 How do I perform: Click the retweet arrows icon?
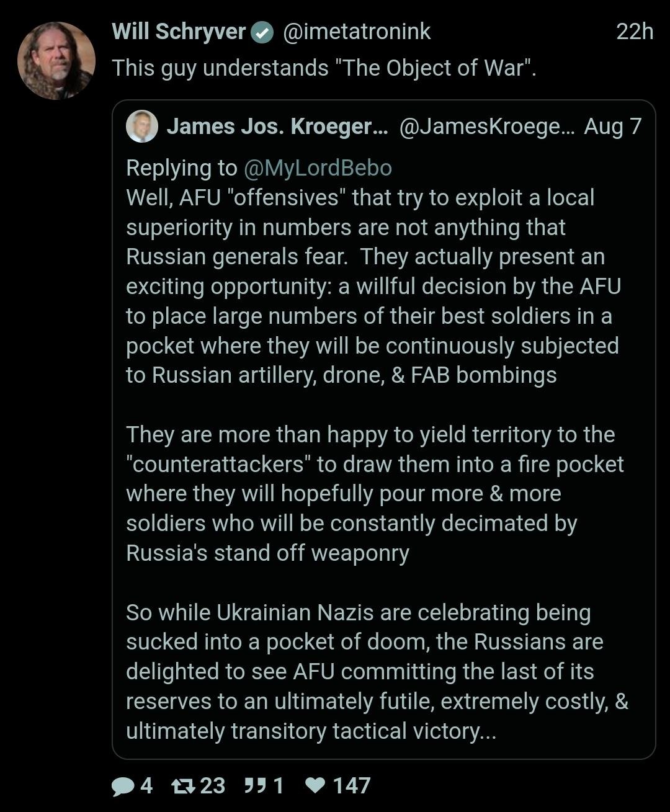[182, 787]
